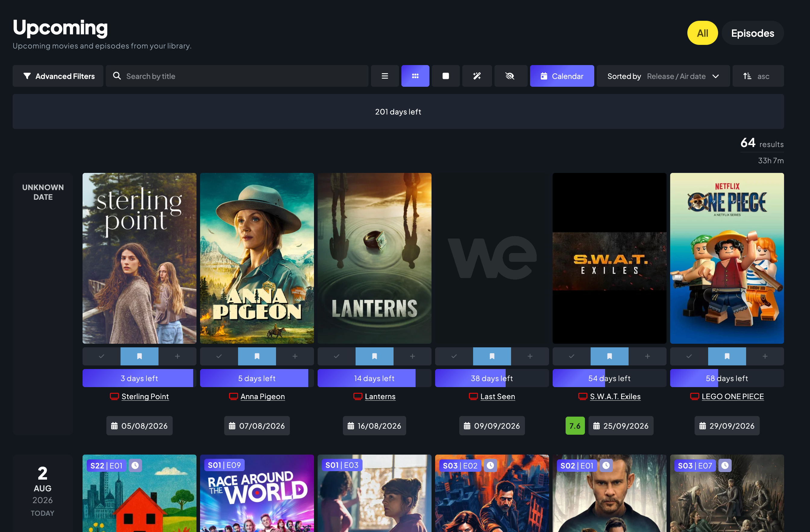Open the LEGO ONE PIECE title link

pyautogui.click(x=733, y=396)
